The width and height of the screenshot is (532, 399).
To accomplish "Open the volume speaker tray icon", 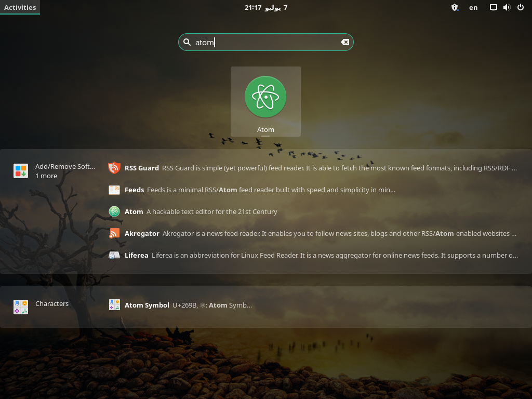I will pyautogui.click(x=507, y=7).
